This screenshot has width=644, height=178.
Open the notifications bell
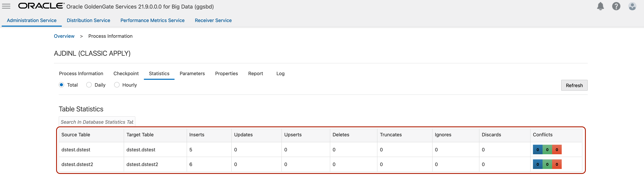coord(600,6)
